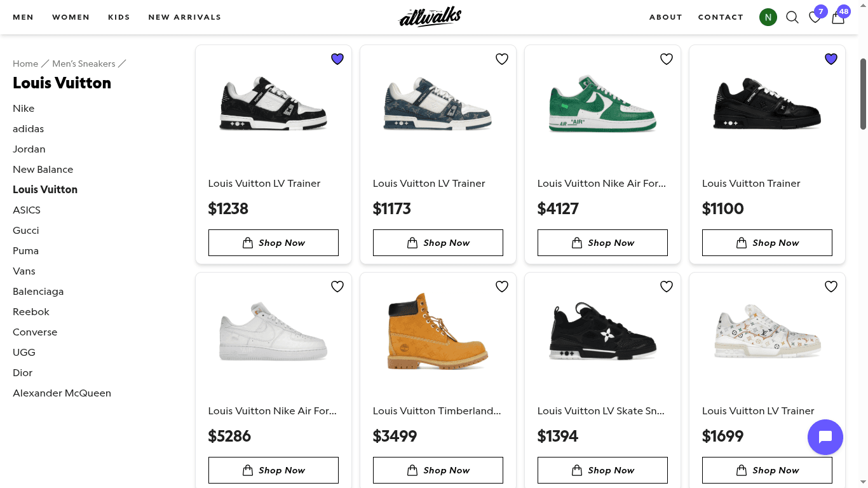
Task: Open the CONTACT page from the header
Action: point(721,17)
